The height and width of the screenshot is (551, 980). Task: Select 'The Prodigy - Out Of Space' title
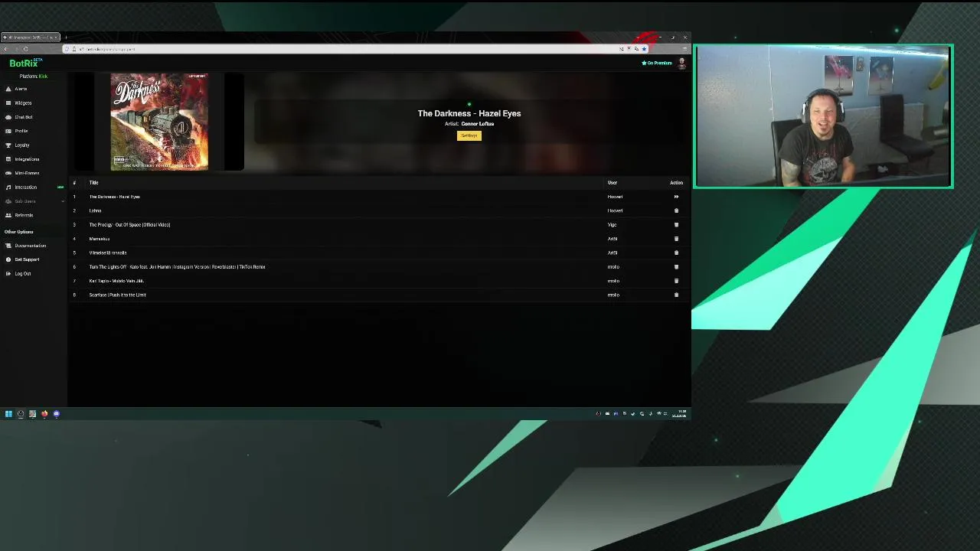click(x=129, y=225)
